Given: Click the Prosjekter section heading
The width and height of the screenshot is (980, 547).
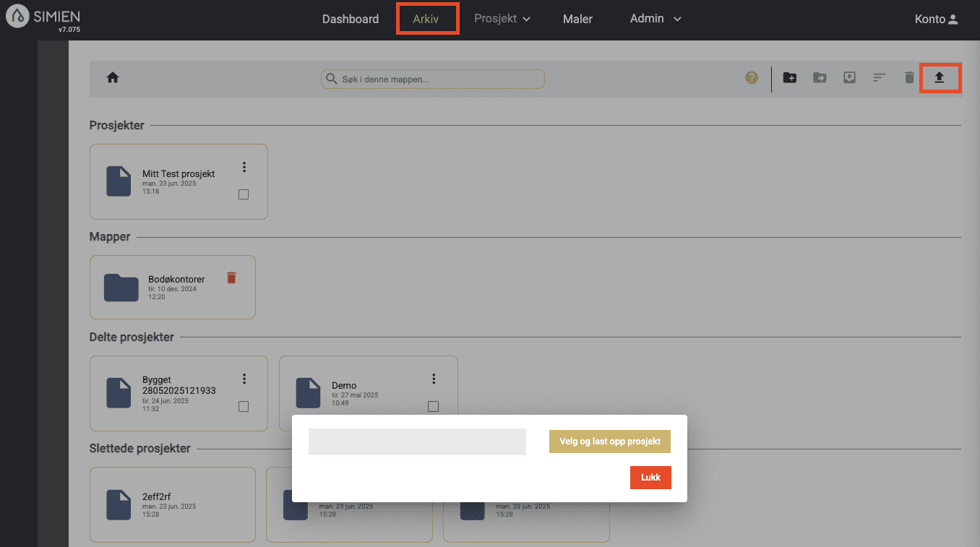Looking at the screenshot, I should [x=117, y=126].
